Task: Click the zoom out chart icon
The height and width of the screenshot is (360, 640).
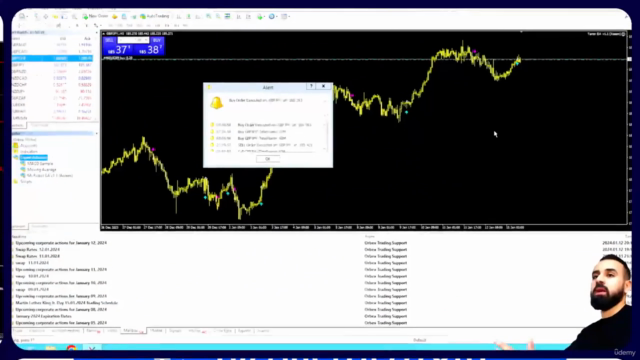Action: coord(218,16)
